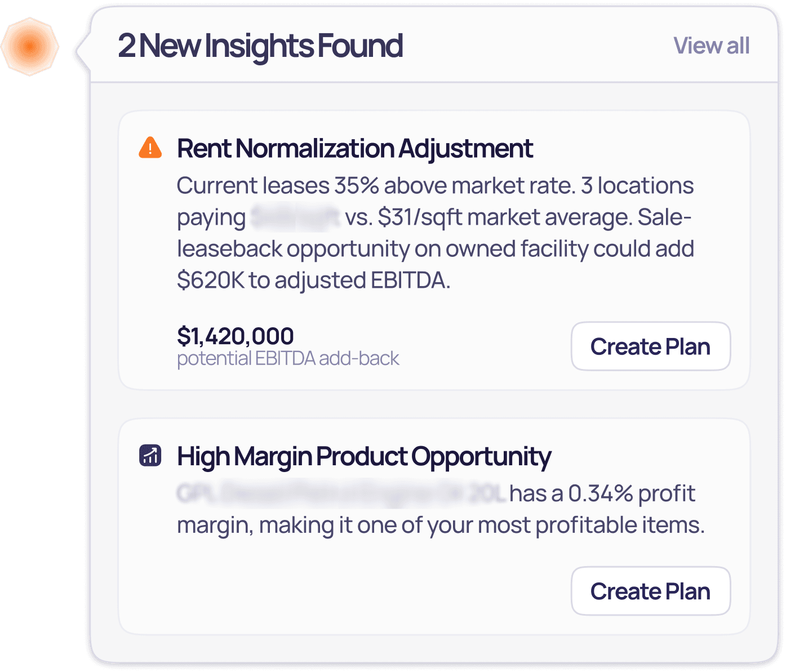786x672 pixels.
Task: Click the blurred product name text
Action: click(340, 493)
